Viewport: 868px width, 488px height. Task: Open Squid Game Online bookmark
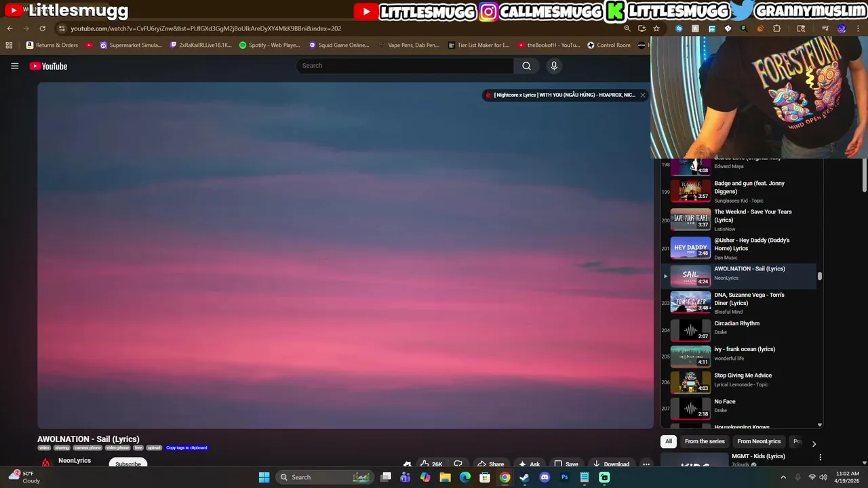pyautogui.click(x=339, y=45)
